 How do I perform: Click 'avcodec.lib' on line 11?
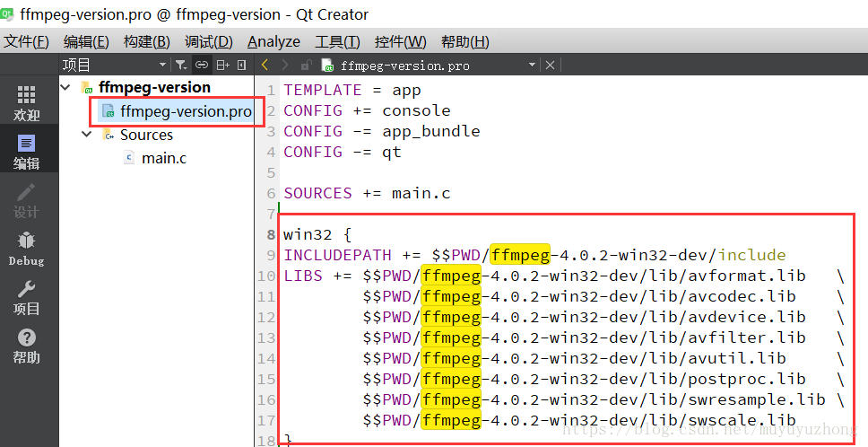click(742, 296)
